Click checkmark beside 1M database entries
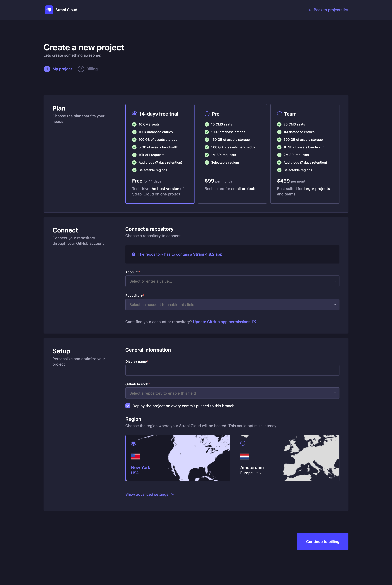 point(279,132)
